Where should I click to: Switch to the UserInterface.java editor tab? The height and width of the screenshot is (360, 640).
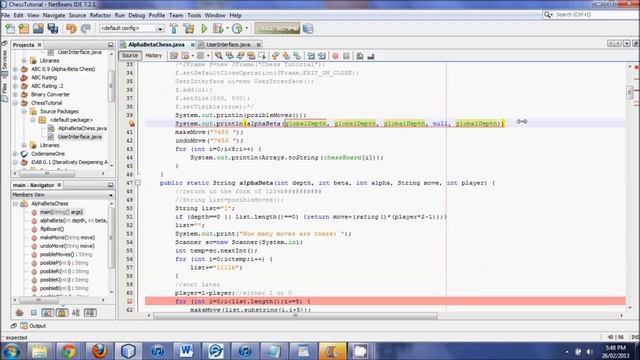(229, 44)
